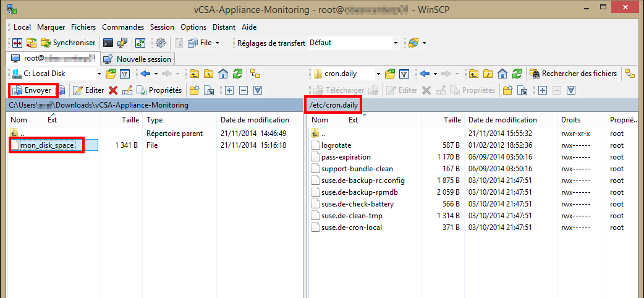Image resolution: width=644 pixels, height=298 pixels.
Task: Go to remote parent directory icon
Action: (x=472, y=74)
